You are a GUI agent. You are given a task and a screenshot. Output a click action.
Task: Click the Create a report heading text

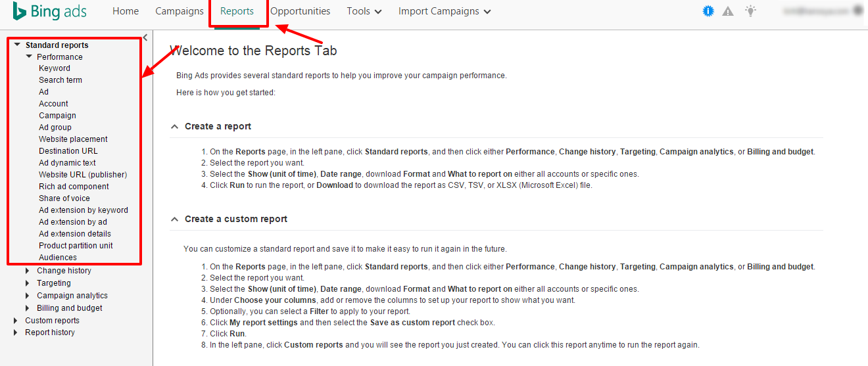(x=218, y=126)
